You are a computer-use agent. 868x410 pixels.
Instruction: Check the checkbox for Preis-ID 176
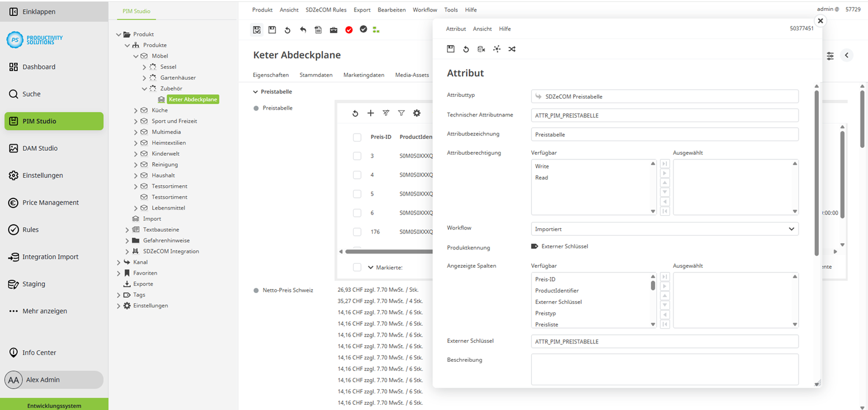[x=357, y=232]
